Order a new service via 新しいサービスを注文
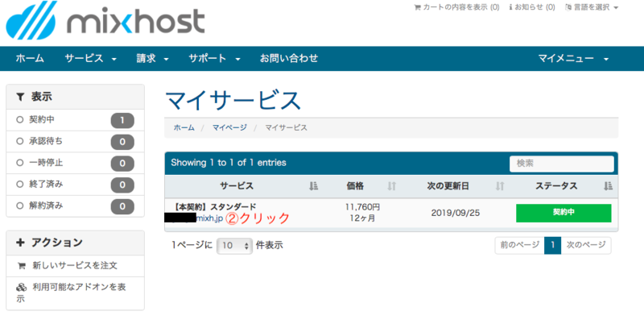644x328 pixels. pos(75,266)
